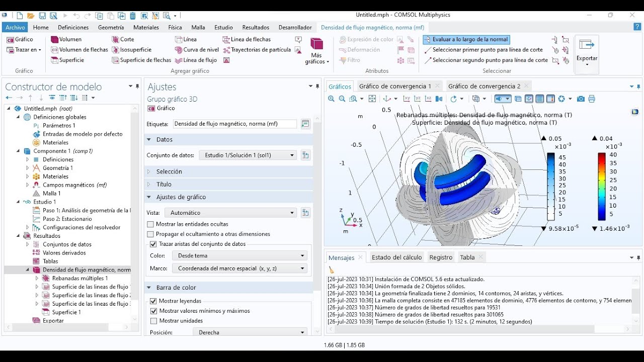Open the Malla ribbon tab
The height and width of the screenshot is (362, 644).
(198, 27)
